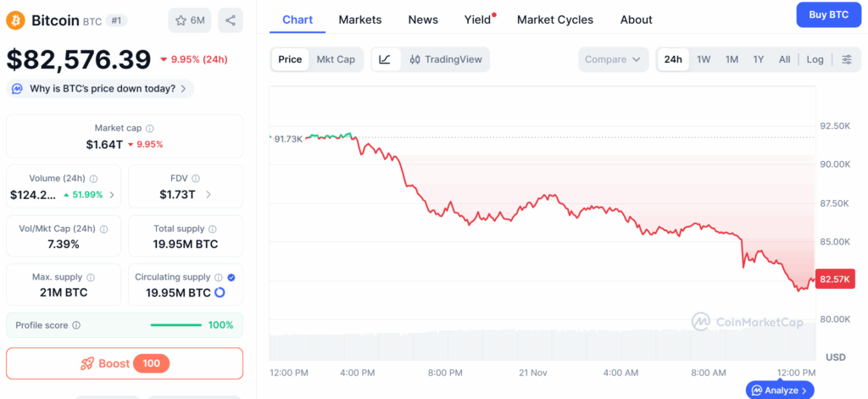Expand the Volume (24h) details arrow
Image resolution: width=868 pixels, height=399 pixels.
click(x=112, y=195)
